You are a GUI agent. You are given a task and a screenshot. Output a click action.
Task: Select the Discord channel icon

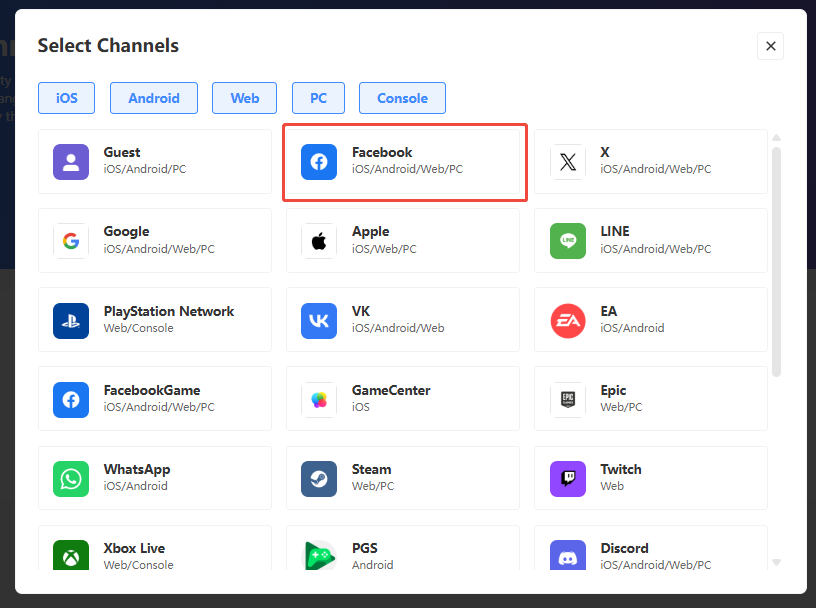click(x=567, y=556)
